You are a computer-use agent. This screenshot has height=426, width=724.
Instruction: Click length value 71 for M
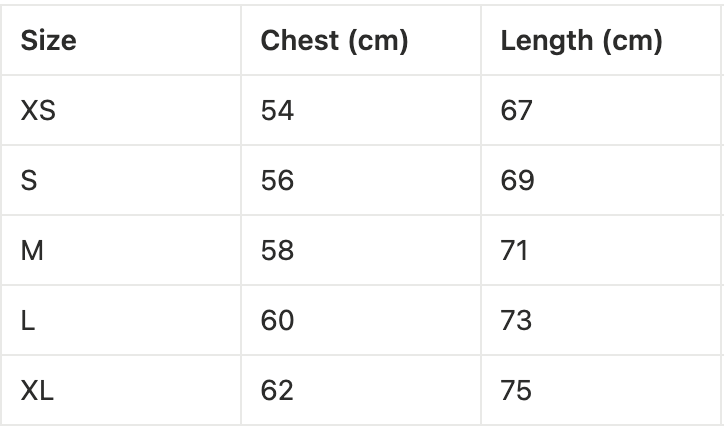[517, 250]
